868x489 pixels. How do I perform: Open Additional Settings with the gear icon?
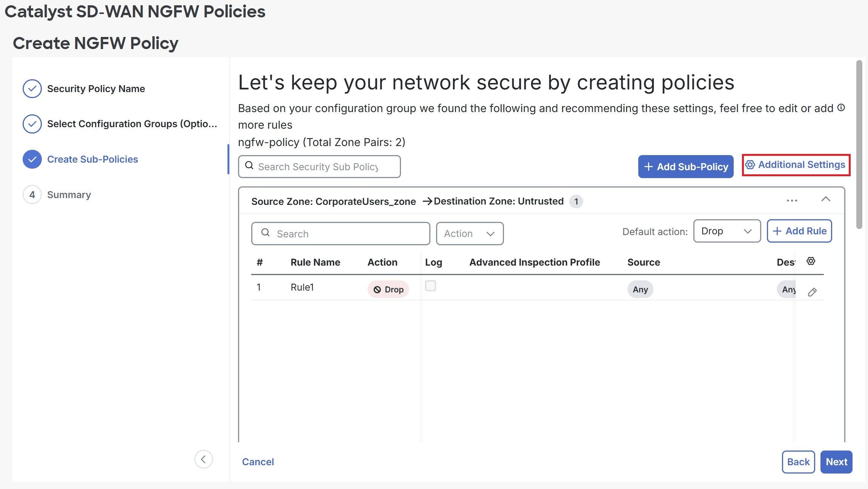coord(751,165)
